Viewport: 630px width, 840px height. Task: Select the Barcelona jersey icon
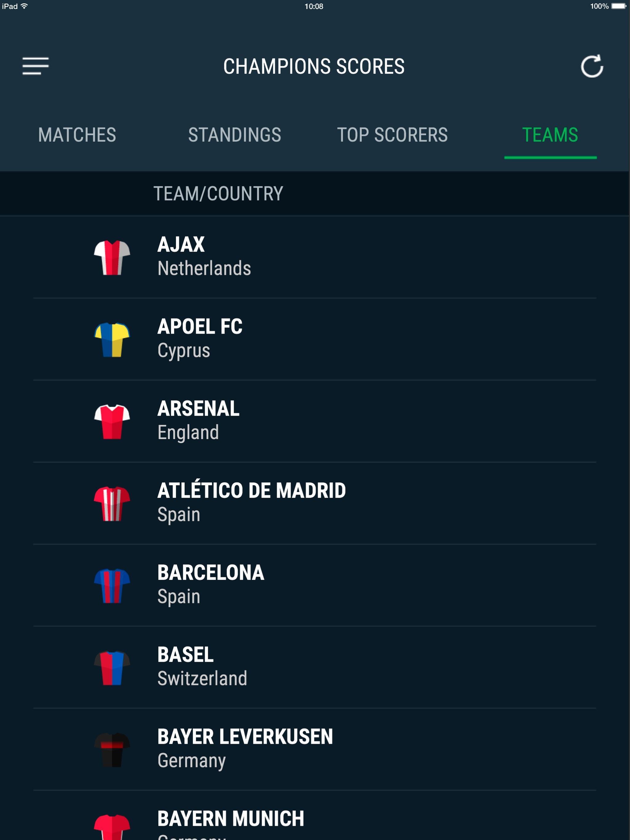click(112, 585)
